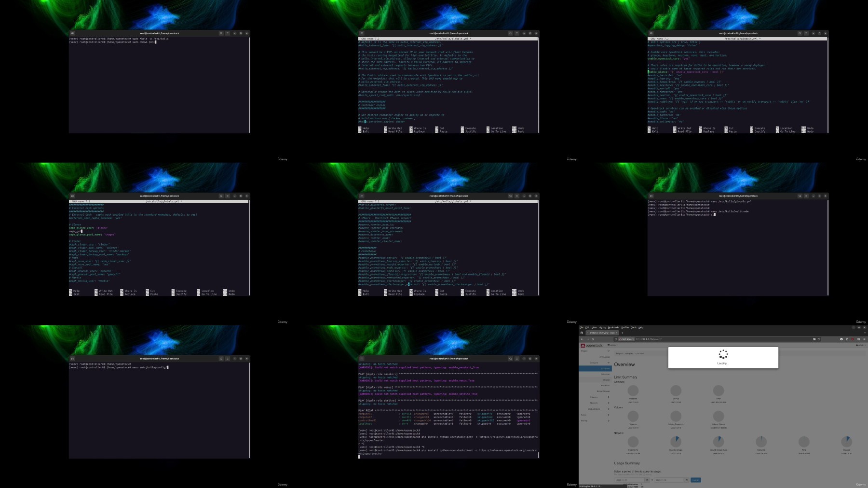The image size is (868, 488).
Task: Expand the Volumes section in sidebar
Action: (595, 397)
